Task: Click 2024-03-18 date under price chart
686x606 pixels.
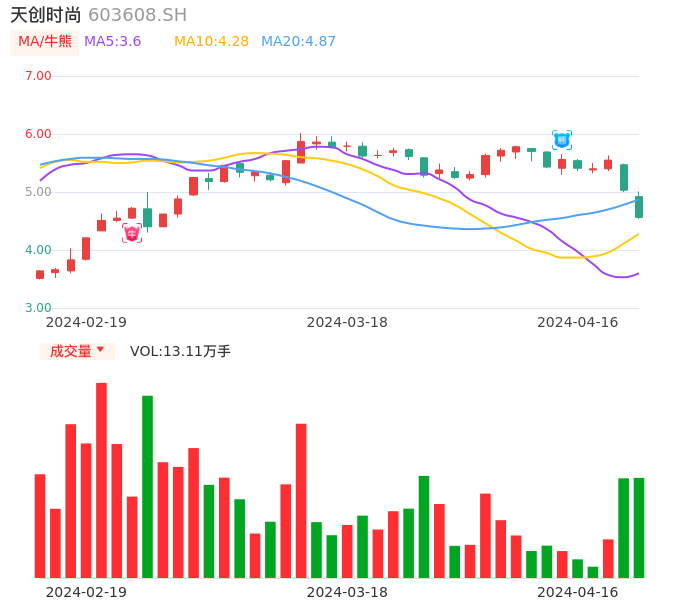Action: (347, 322)
